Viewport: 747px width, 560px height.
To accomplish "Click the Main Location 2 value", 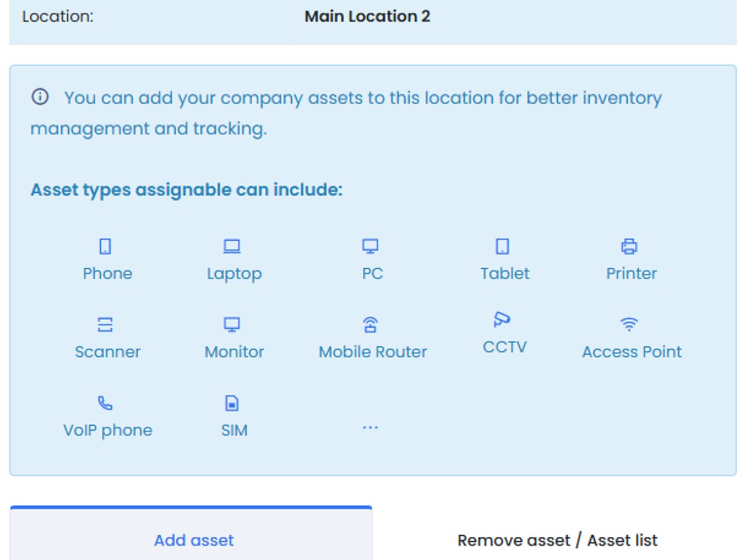I will click(367, 16).
